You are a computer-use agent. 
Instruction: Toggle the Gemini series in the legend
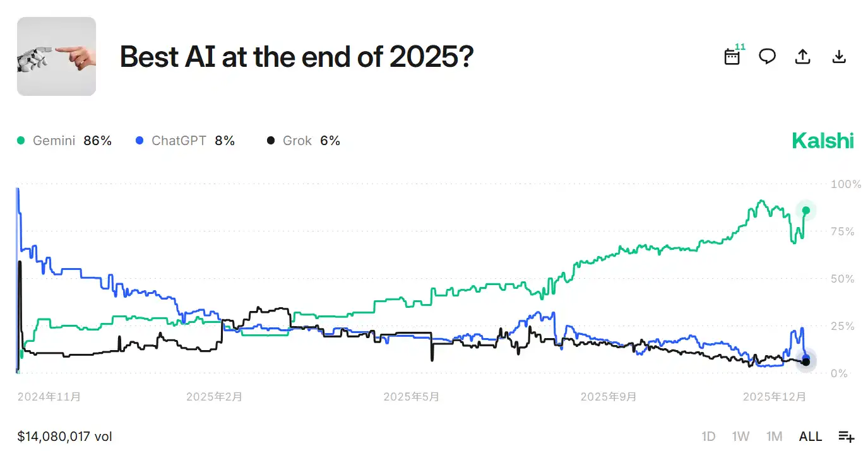(54, 140)
